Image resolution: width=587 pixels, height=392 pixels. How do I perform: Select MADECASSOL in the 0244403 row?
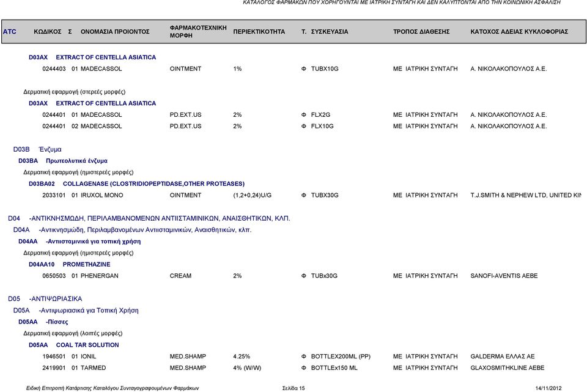coord(101,69)
